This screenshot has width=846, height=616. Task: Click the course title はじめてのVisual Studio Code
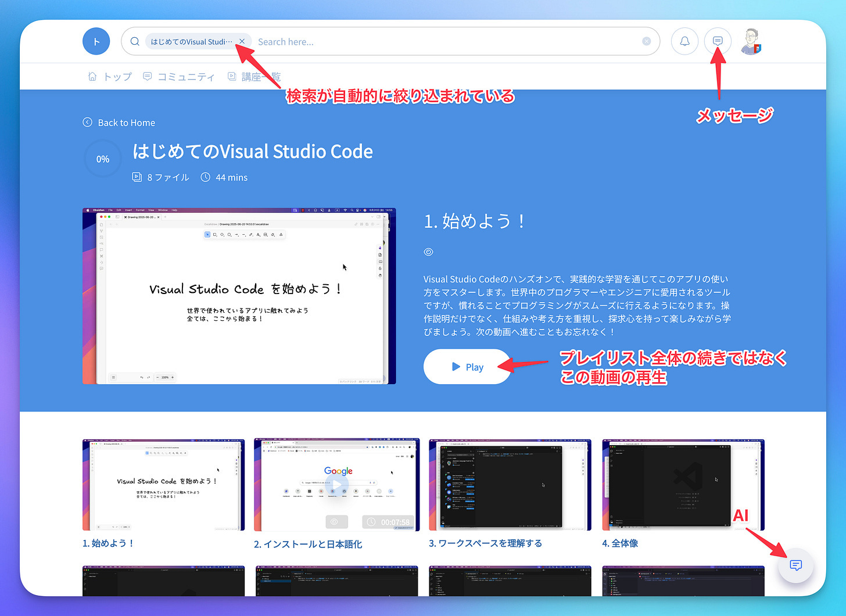(x=253, y=152)
